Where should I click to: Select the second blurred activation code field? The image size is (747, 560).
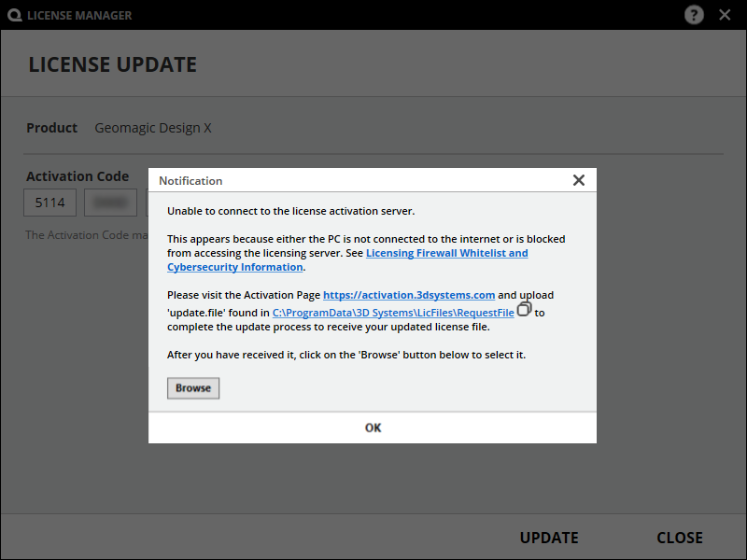[110, 203]
